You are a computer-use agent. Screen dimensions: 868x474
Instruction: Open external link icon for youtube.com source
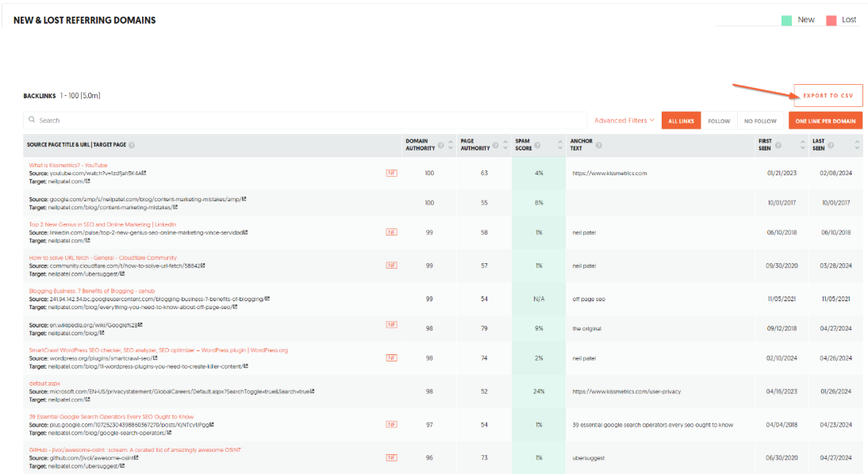(144, 173)
